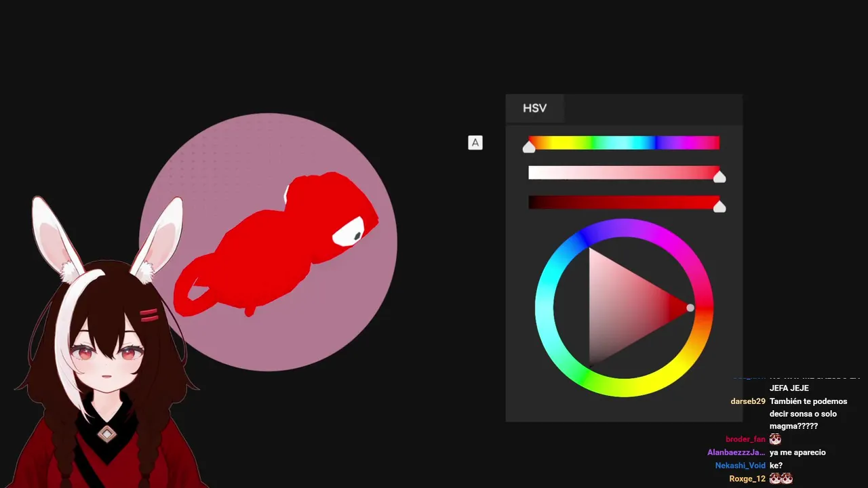
Task: Adjust the saturation slider handle
Action: pyautogui.click(x=719, y=177)
